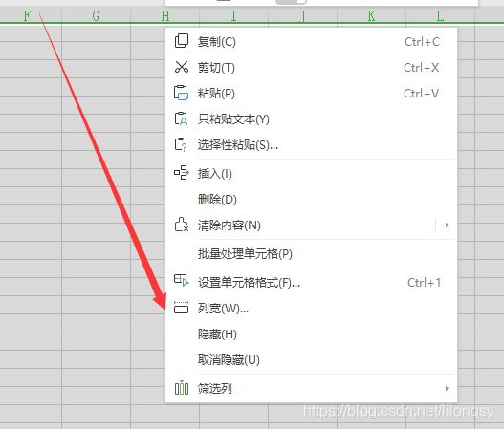
Task: Click the Ctrl+1 shortcut text
Action: coord(424,283)
